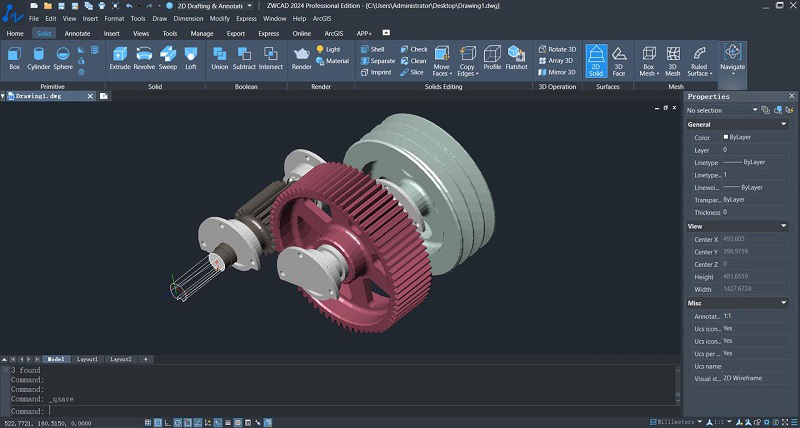The width and height of the screenshot is (800, 428).
Task: Activate the Slice tool
Action: [x=412, y=72]
